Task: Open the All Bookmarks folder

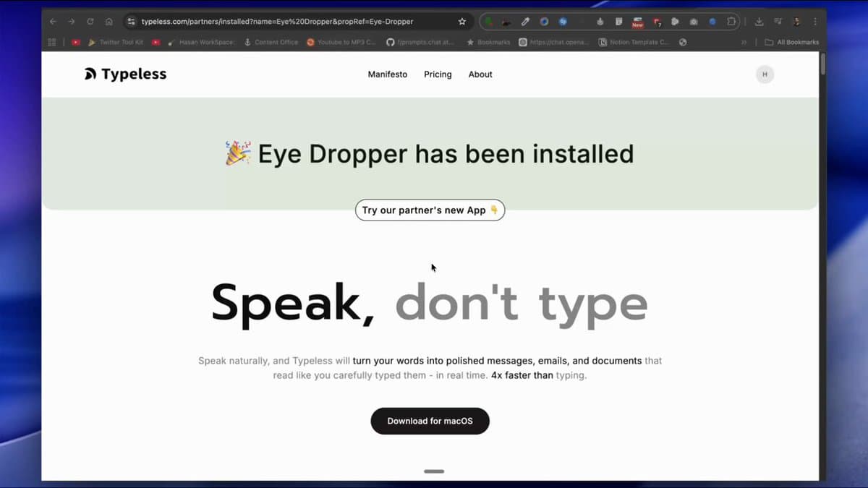Action: 791,42
